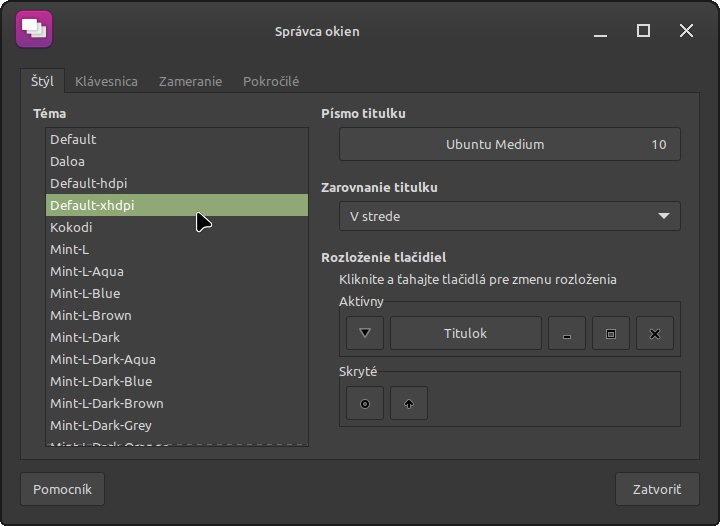Image resolution: width=720 pixels, height=526 pixels.
Task: Choose the Mint-L-Dark-Aqua theme
Action: pos(103,359)
